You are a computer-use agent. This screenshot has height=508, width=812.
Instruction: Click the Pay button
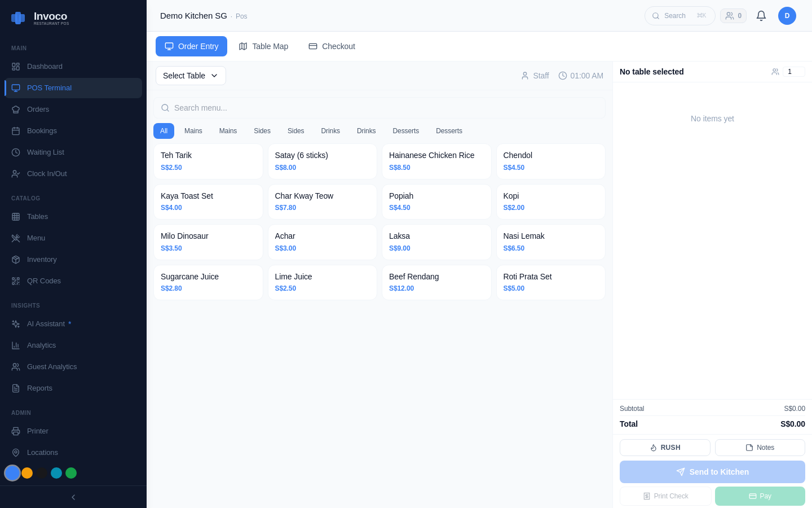coord(760,496)
